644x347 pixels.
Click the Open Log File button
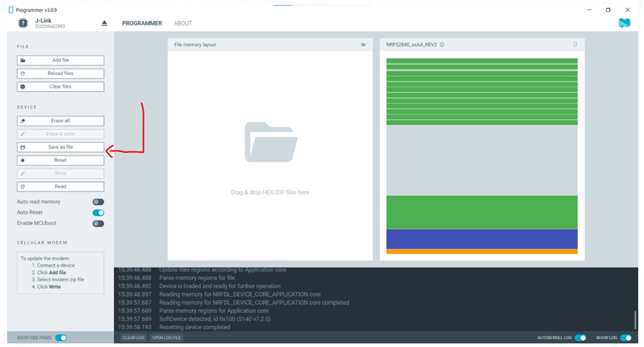(x=167, y=338)
